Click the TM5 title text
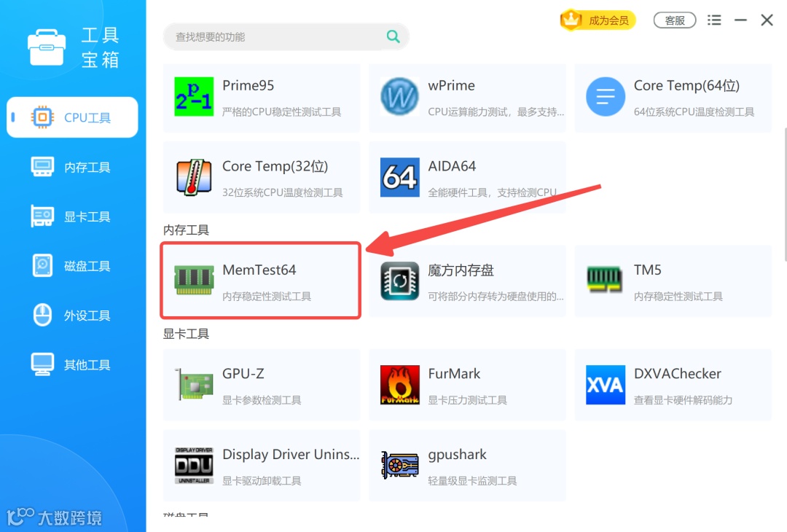 click(x=648, y=270)
